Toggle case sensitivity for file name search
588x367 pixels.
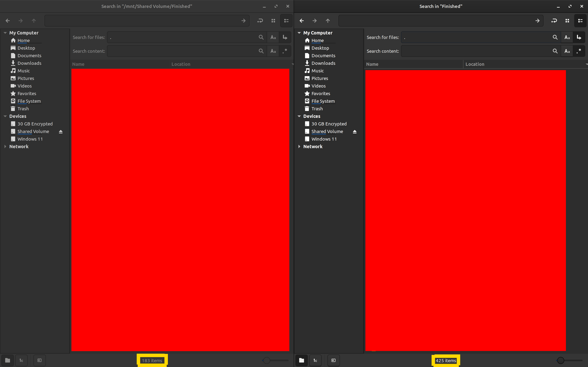click(273, 37)
